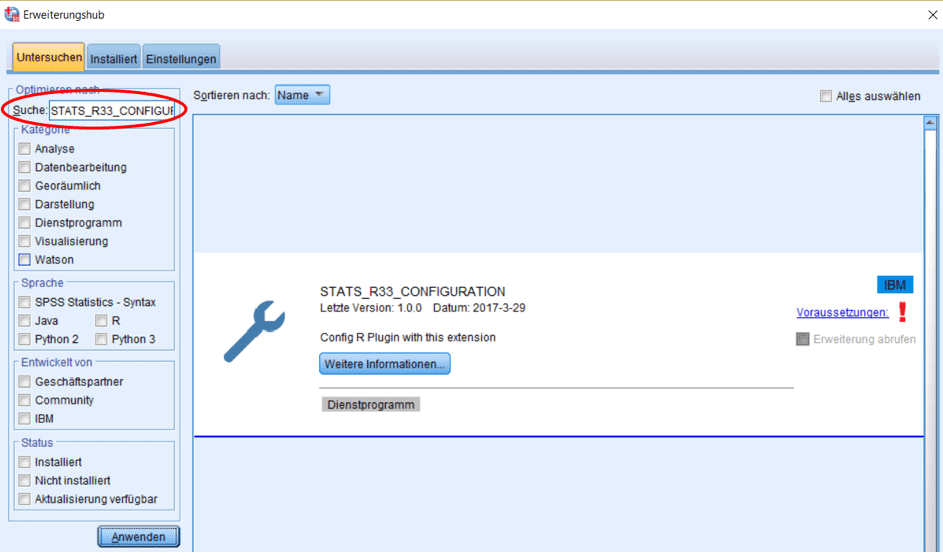Click the Weitere Informationen button
This screenshot has height=552, width=943.
pos(385,364)
